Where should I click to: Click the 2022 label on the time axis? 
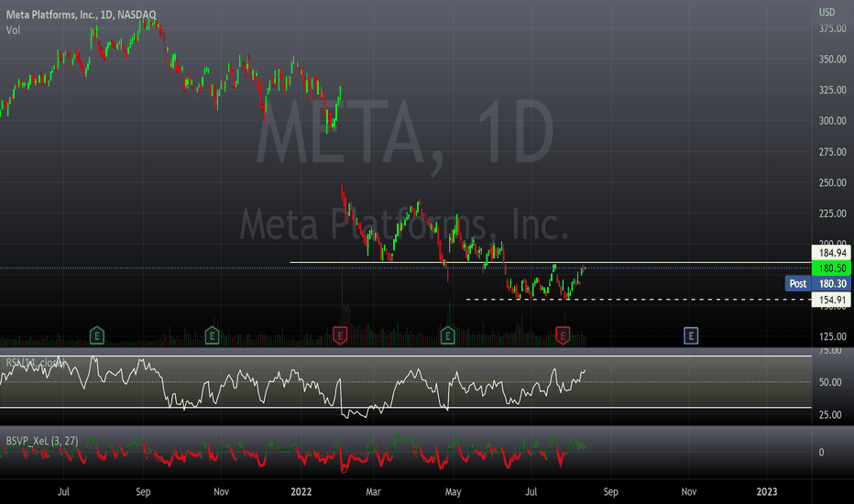coord(301,491)
